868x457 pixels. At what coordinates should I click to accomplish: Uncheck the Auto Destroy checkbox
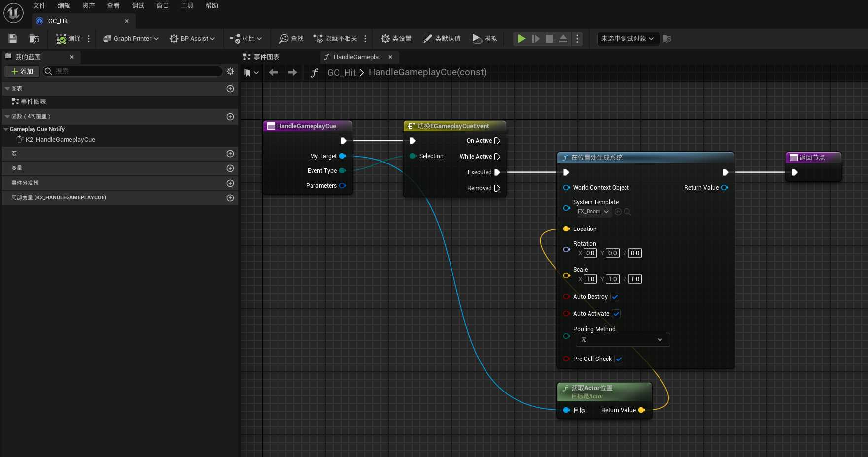tap(615, 297)
